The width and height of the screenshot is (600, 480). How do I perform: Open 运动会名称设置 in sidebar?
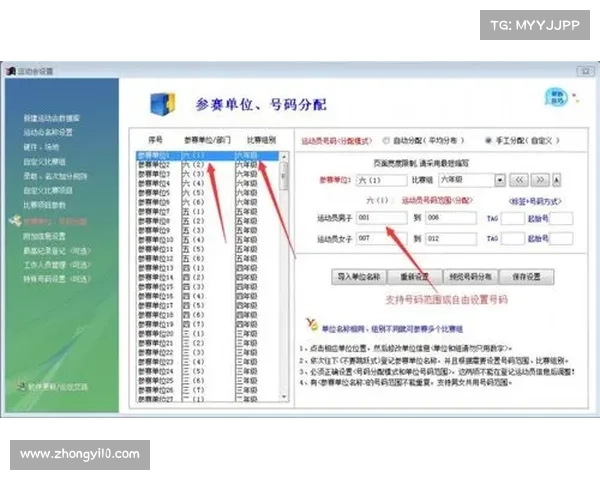[48, 132]
